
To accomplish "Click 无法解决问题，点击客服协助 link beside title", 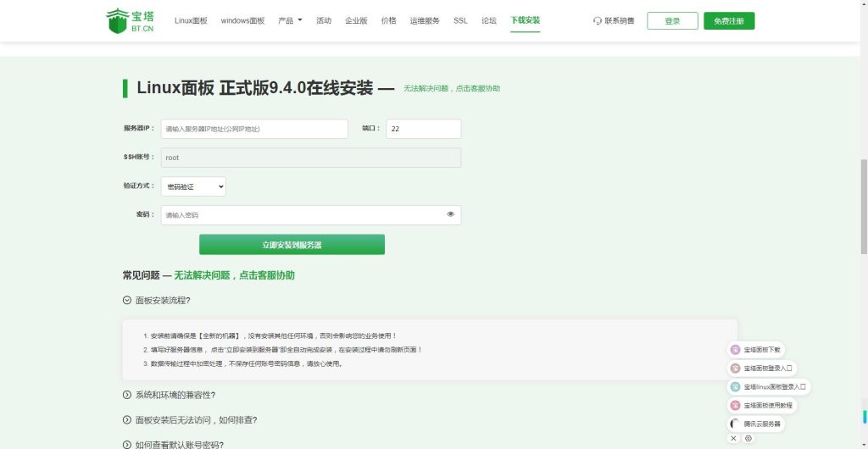I will (452, 88).
